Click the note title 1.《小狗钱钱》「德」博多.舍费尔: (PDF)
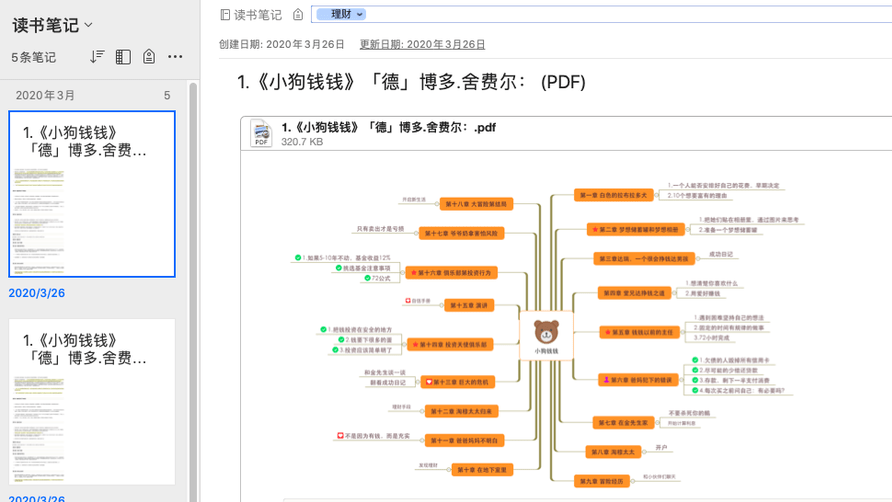This screenshot has height=502, width=892. click(411, 82)
